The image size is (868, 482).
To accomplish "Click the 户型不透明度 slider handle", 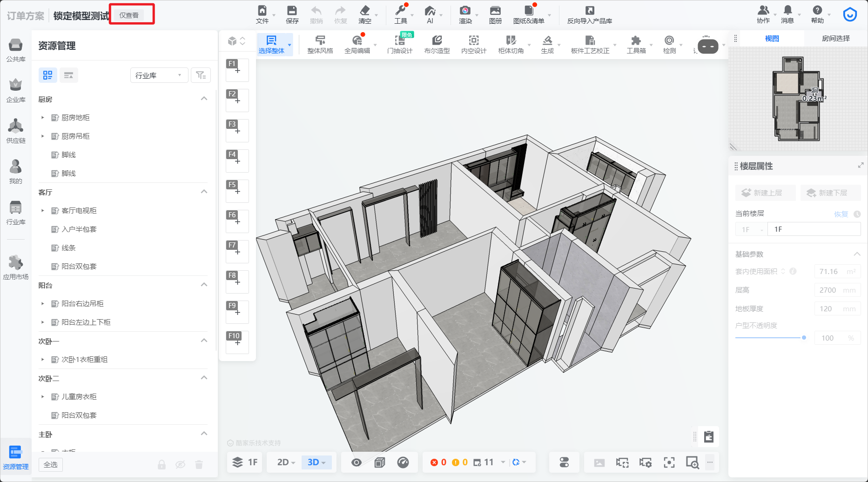I will click(804, 338).
